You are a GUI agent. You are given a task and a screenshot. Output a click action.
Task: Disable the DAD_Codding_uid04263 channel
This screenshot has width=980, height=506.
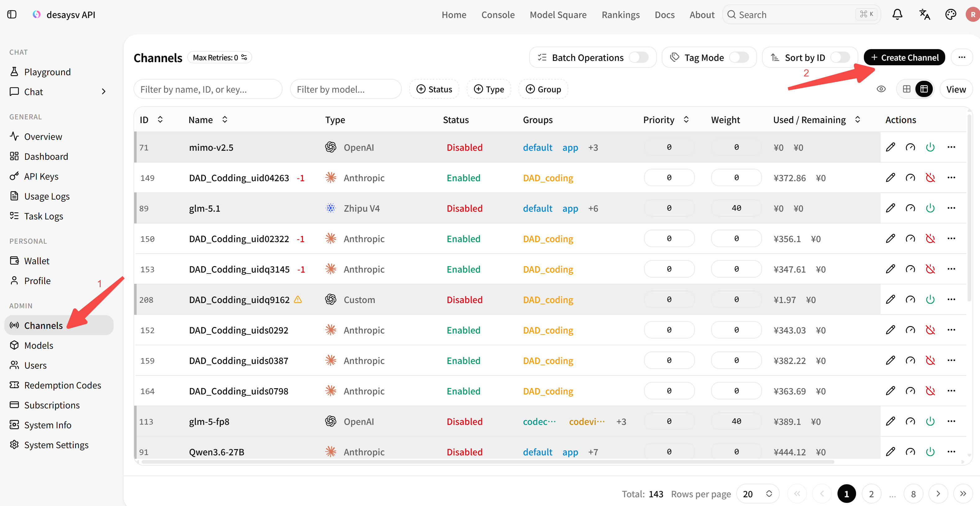pyautogui.click(x=930, y=177)
